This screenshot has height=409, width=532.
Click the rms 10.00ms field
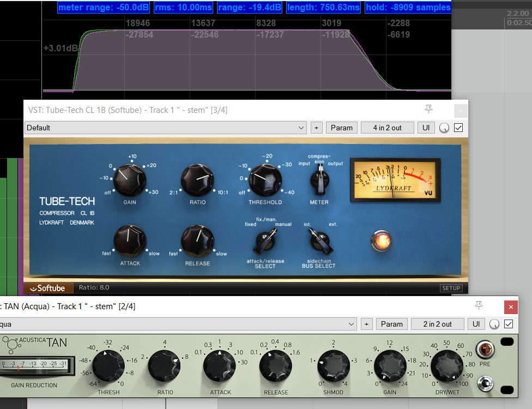coord(184,7)
